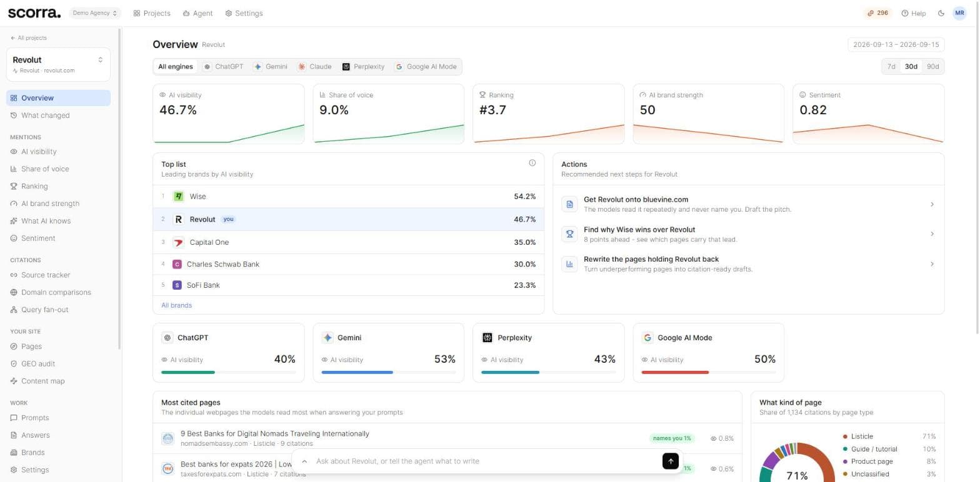Expand Rewrite the pages action chevron
Viewport: 980px width, 482px height.
(x=932, y=264)
